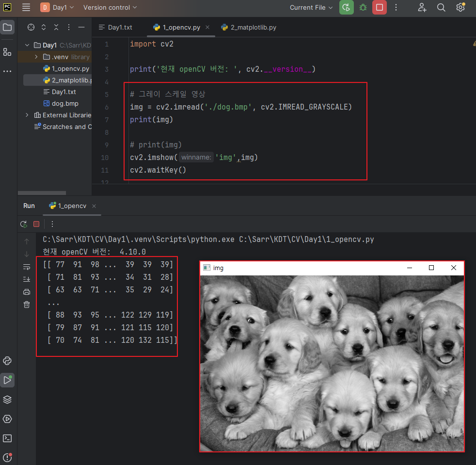The image size is (476, 465).
Task: Click the green Rerun button in top toolbar
Action: click(x=346, y=7)
